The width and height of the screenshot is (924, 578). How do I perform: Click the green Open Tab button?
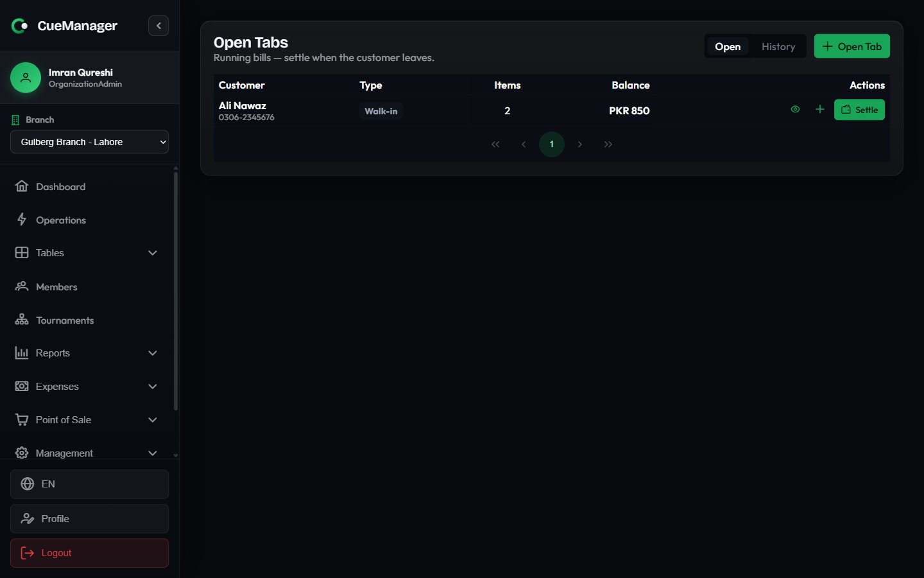point(851,46)
